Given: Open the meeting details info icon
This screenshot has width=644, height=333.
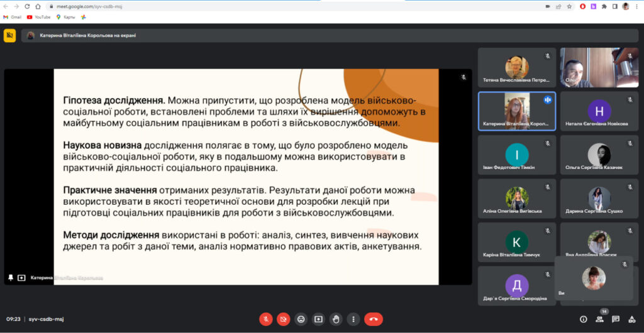Looking at the screenshot, I should (x=584, y=319).
